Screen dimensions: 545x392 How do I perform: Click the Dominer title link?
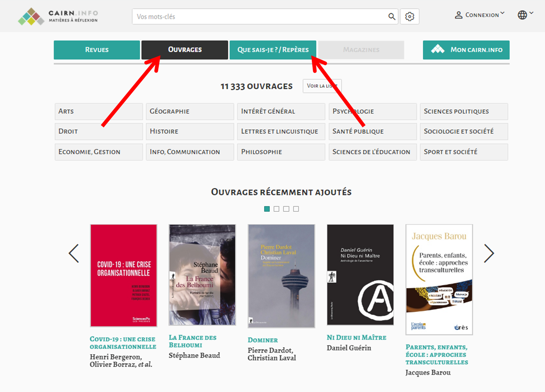263,340
